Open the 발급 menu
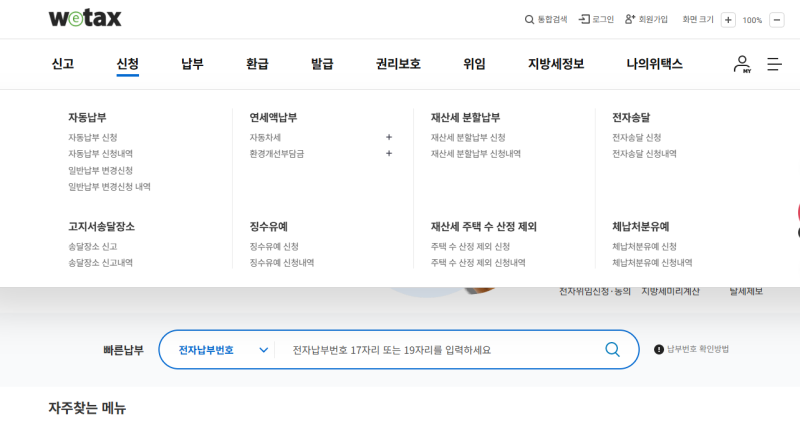This screenshot has width=800, height=423. [322, 64]
